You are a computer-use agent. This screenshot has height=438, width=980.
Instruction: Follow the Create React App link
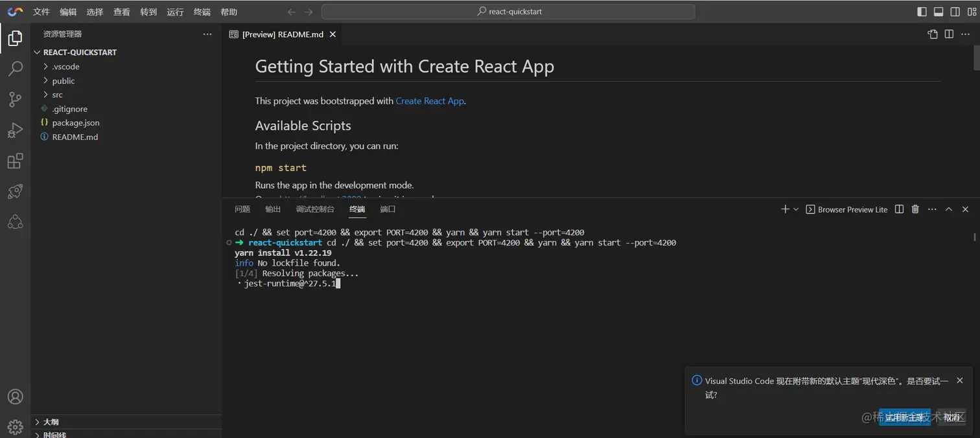click(430, 101)
